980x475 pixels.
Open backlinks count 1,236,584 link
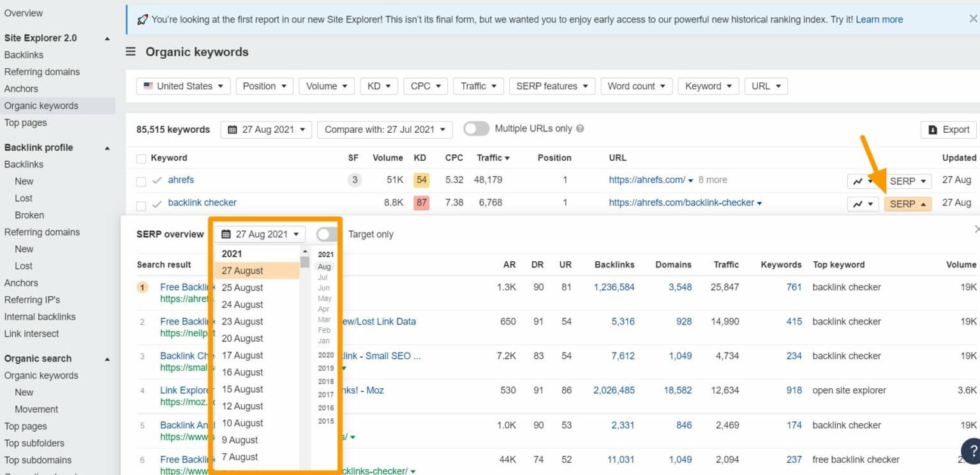click(x=614, y=287)
